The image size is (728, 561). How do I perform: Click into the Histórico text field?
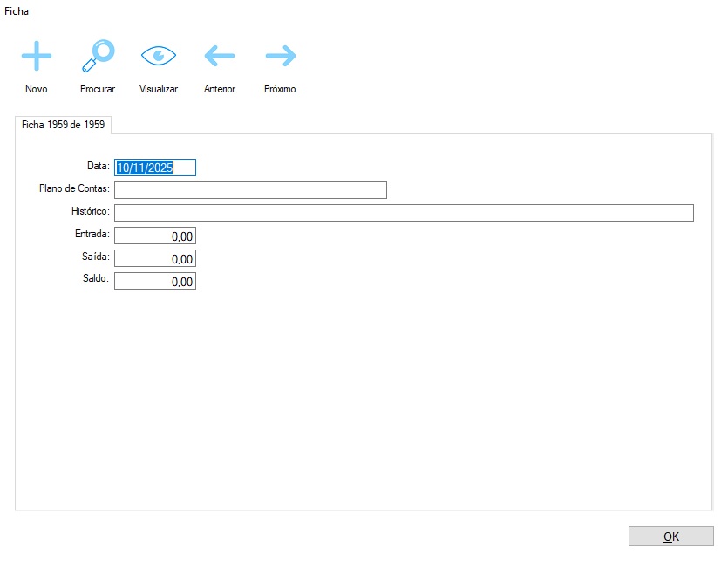click(404, 213)
